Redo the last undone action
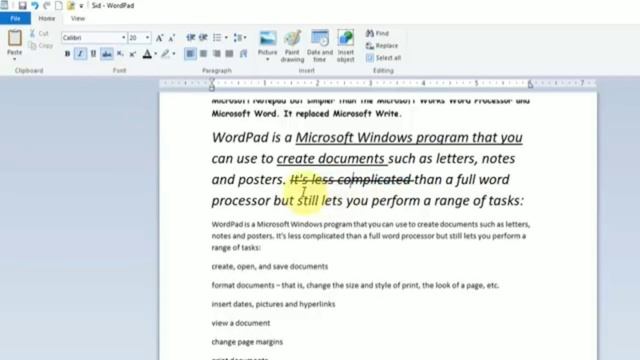Image resolution: width=640 pixels, height=360 pixels. click(47, 5)
